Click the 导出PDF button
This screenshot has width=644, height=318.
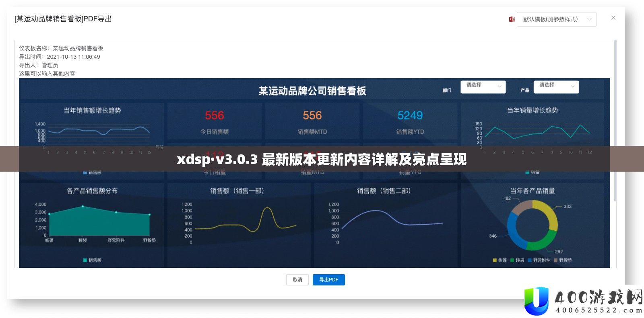coord(328,280)
